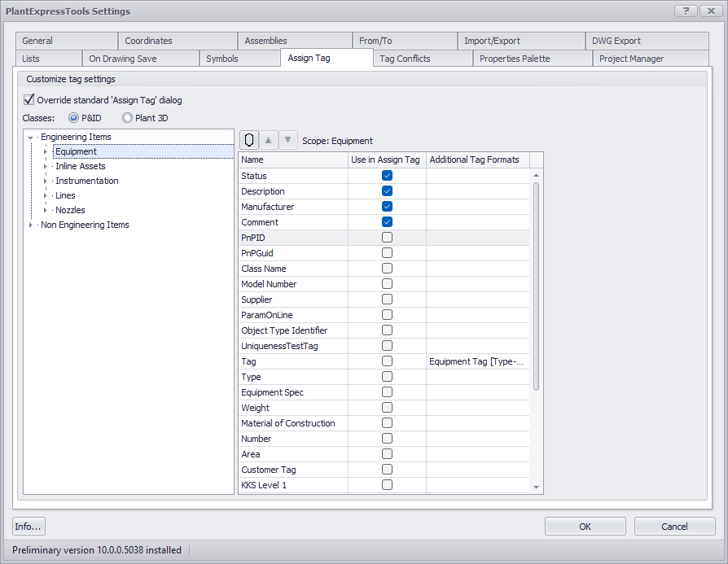Viewport: 728px width, 564px height.
Task: Expand the Inline Assets tree node
Action: (46, 166)
